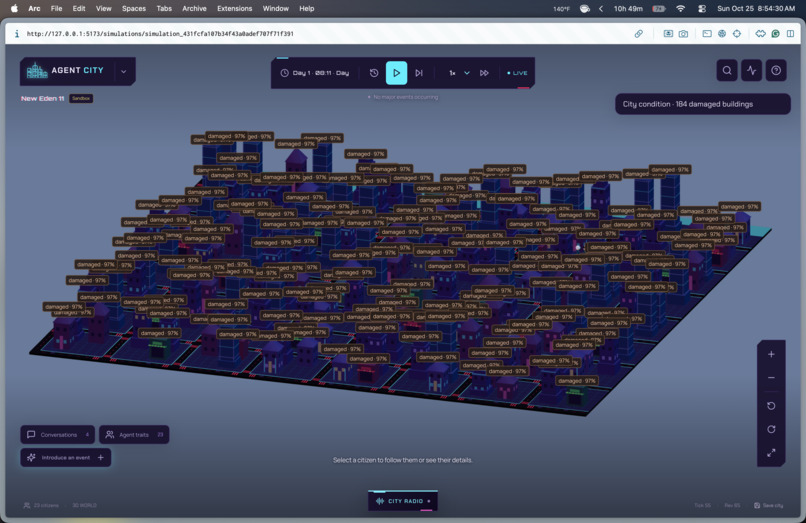
Task: Open the Conversations panel
Action: pyautogui.click(x=58, y=435)
